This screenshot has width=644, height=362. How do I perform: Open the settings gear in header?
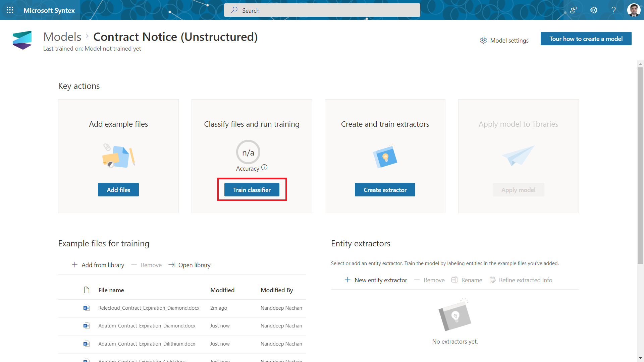pyautogui.click(x=593, y=10)
